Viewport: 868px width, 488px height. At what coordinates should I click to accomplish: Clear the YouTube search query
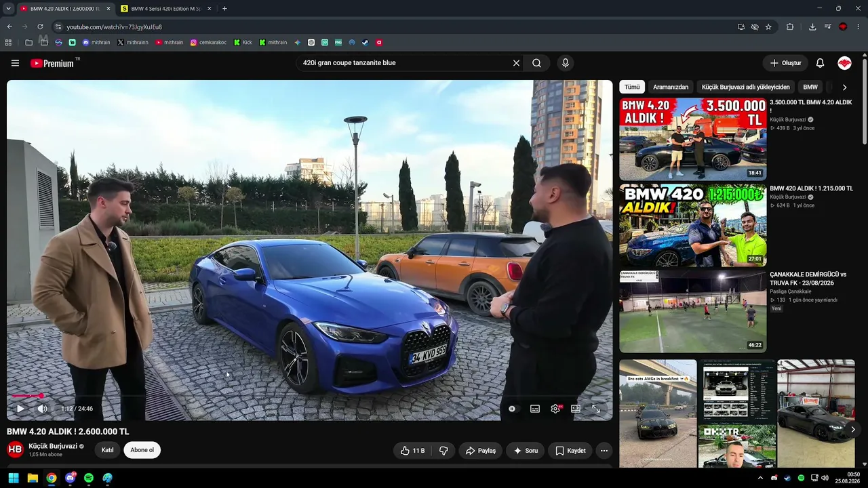(x=516, y=63)
